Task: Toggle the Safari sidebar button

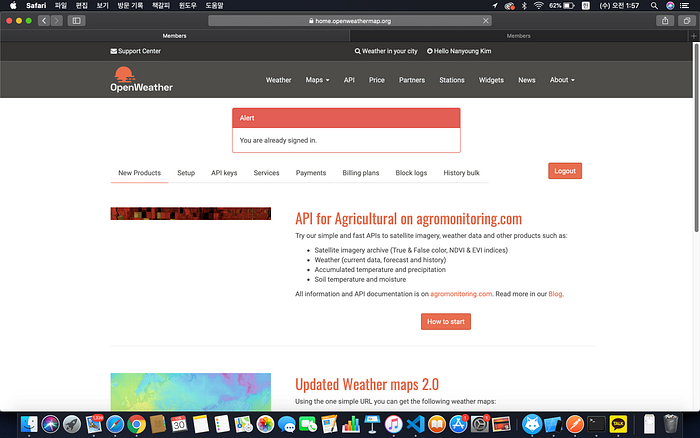Action: click(x=76, y=21)
